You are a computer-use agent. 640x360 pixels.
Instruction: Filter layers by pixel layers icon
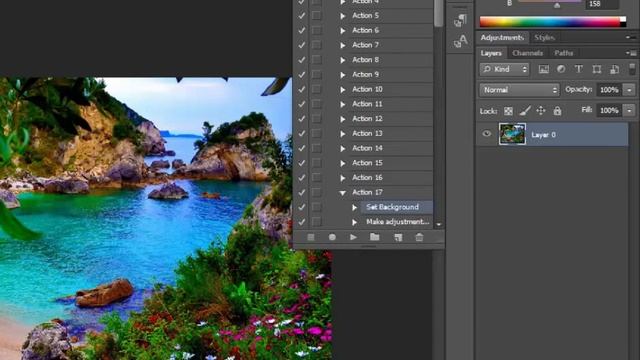point(544,69)
